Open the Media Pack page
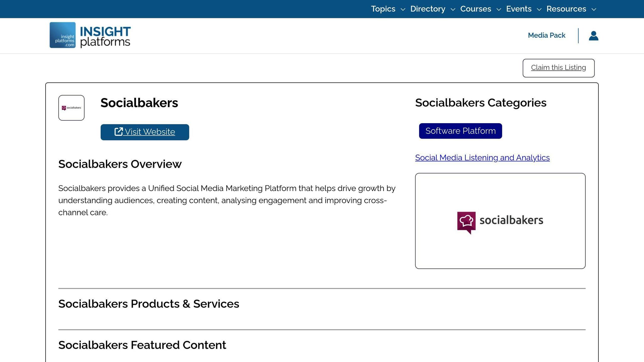This screenshot has height=362, width=644. point(546,35)
